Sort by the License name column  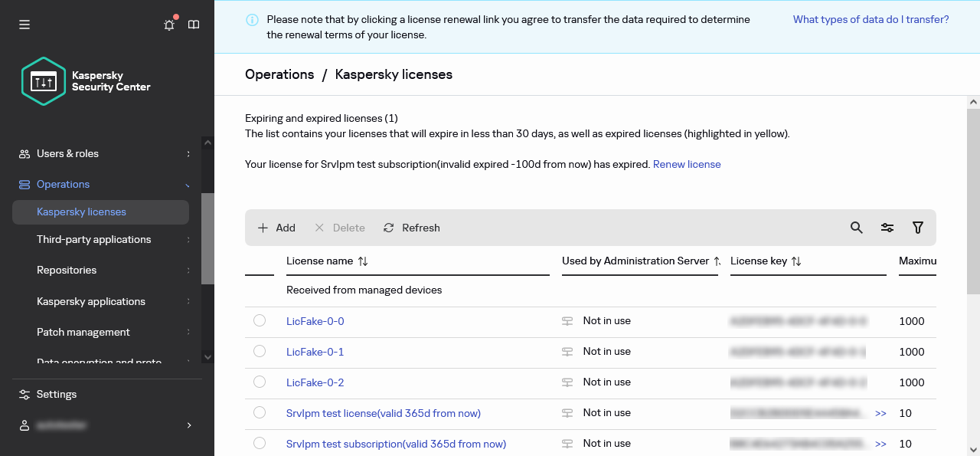(x=361, y=261)
